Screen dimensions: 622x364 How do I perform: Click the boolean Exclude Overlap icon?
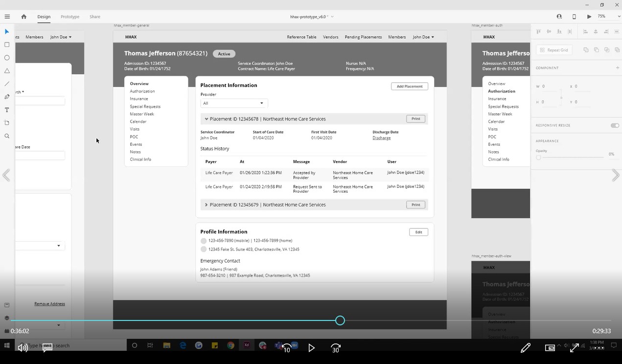[x=617, y=50]
